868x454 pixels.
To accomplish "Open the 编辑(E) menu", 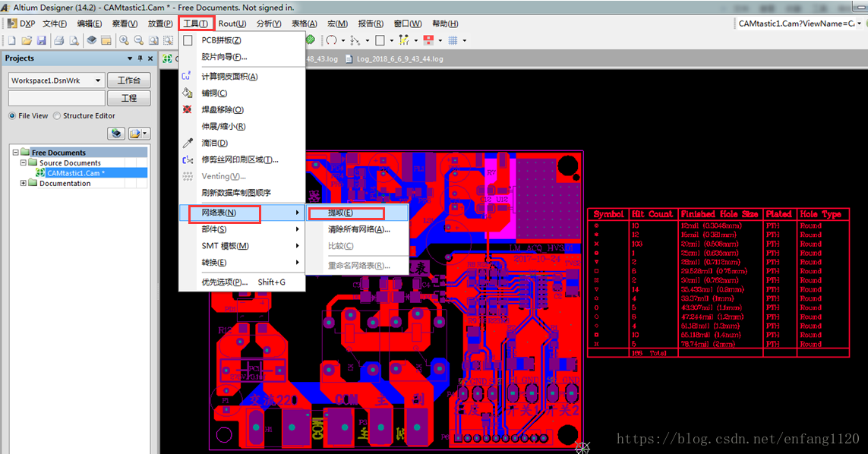I will click(90, 24).
